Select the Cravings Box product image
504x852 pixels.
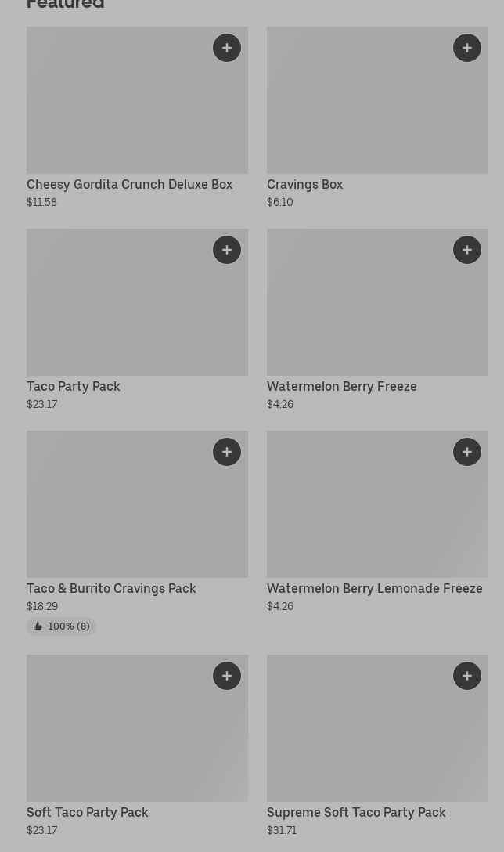(368, 106)
